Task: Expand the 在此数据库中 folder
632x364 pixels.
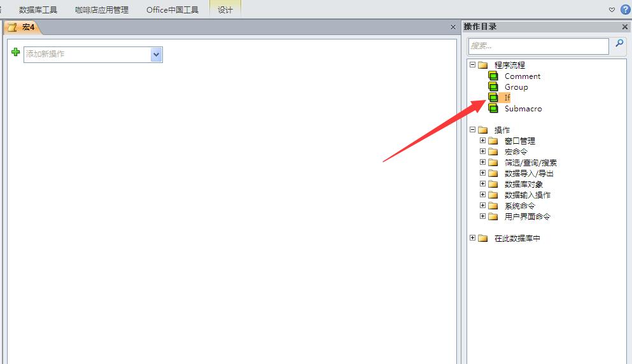Action: (x=472, y=238)
